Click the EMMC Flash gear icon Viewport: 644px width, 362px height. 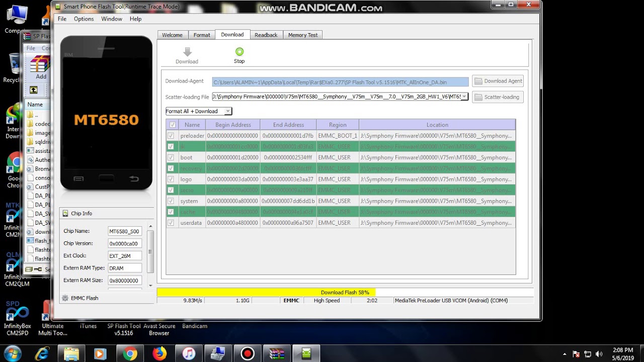click(65, 298)
